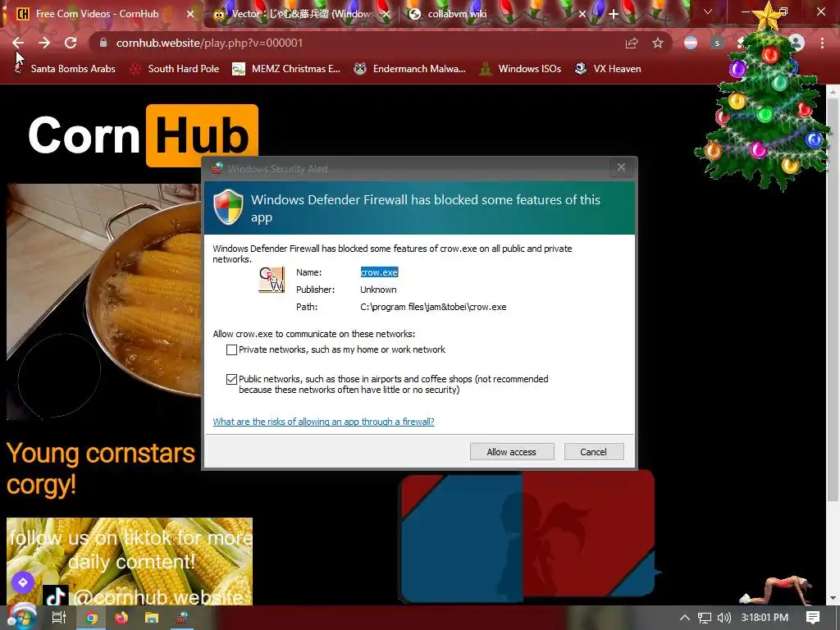The height and width of the screenshot is (630, 840).
Task: Click the crow.exe application icon
Action: point(272,280)
